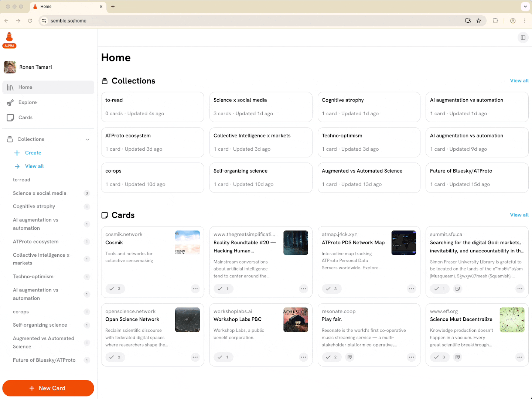This screenshot has width=532, height=399.
Task: Open the three-dot menu on the Cosmik card
Action: point(195,289)
